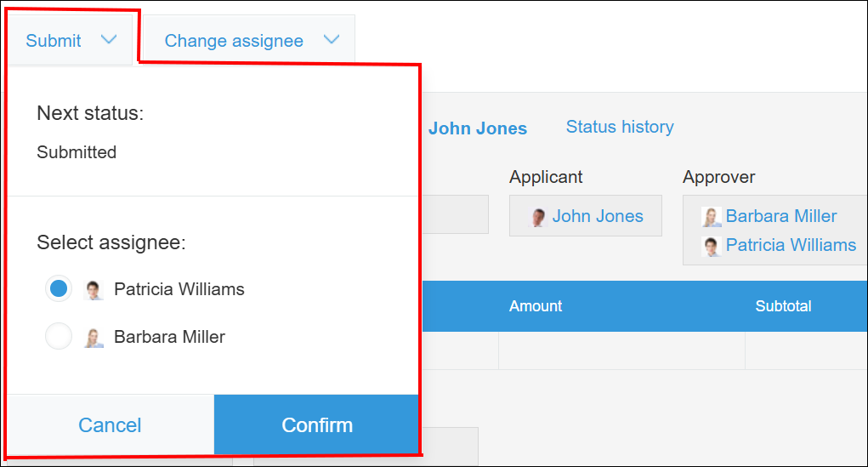Select Barbara Miller radio button
The height and width of the screenshot is (467, 868).
coord(59,337)
